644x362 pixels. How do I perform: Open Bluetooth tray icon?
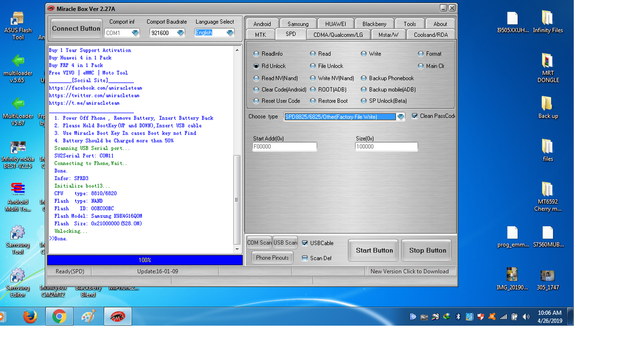458,317
